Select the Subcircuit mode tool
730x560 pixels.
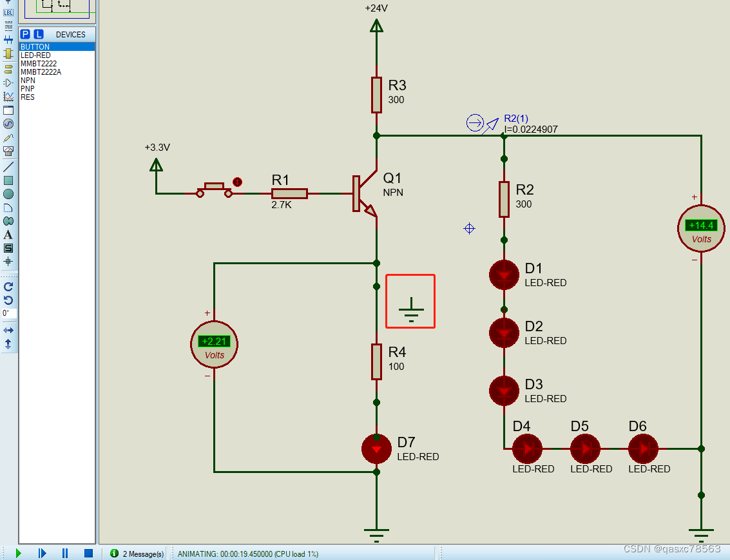8,54
